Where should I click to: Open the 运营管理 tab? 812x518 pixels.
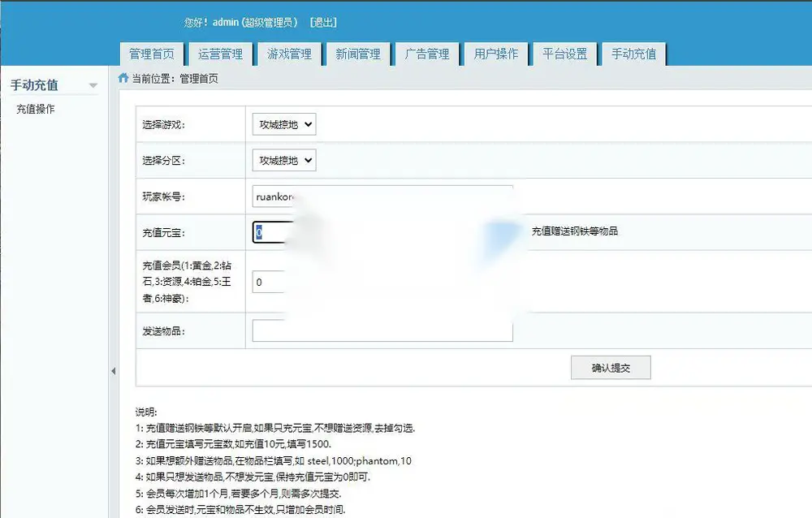[x=221, y=54]
